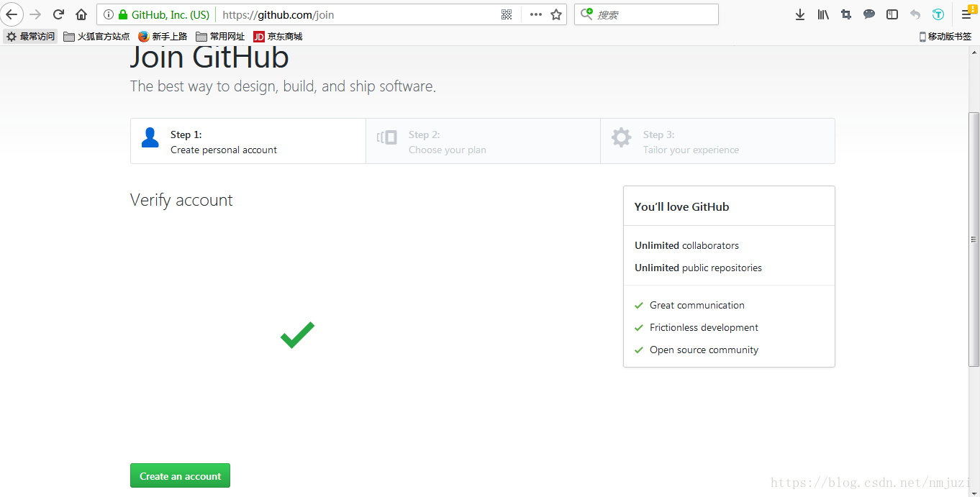The image size is (980, 497).
Task: Open the 新手上路 Firefox bookmark
Action: pos(163,36)
